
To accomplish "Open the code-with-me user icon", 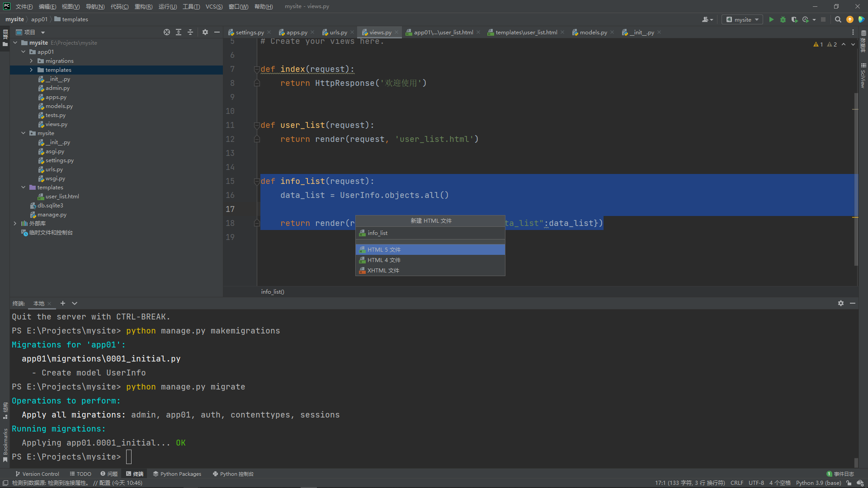I will click(708, 19).
